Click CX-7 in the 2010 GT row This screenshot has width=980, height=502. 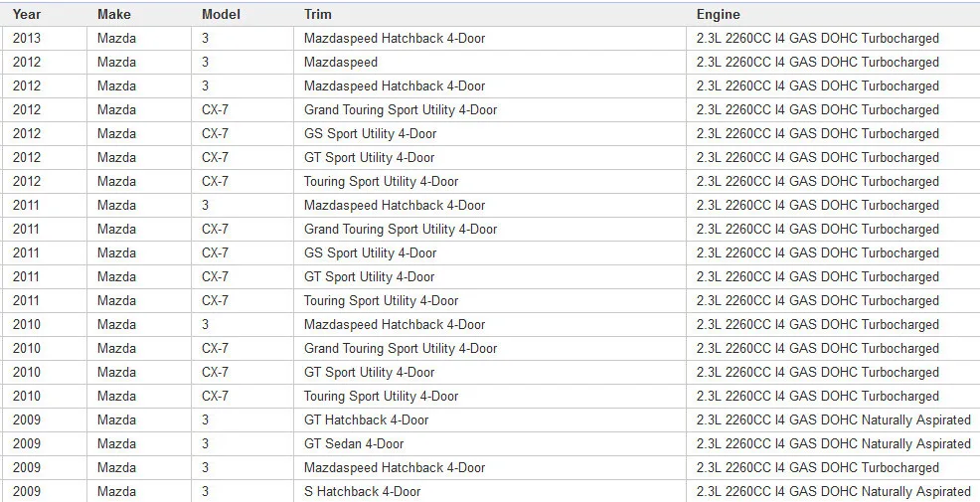point(243,372)
